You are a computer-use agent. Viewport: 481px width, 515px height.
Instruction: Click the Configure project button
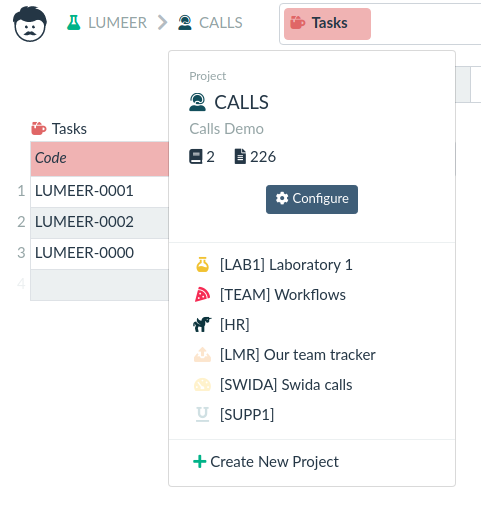(x=312, y=199)
